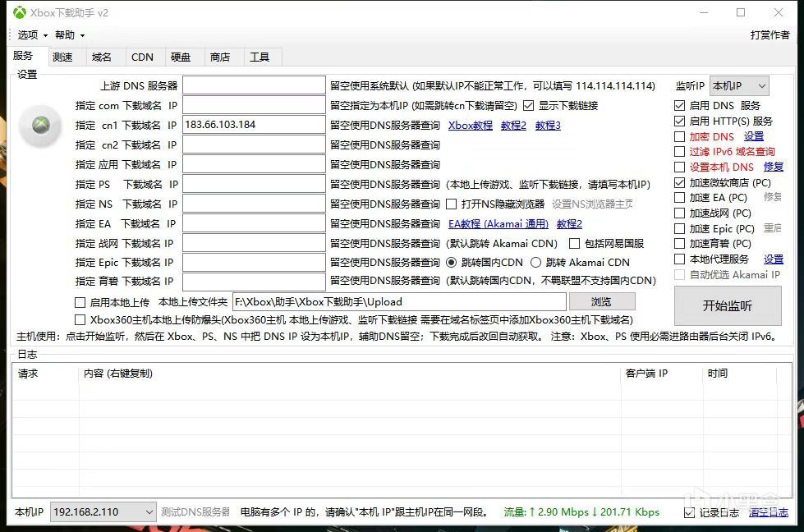Open 设置 link next to 本地代理服务
Viewport: 804px width, 532px height.
pos(774,259)
